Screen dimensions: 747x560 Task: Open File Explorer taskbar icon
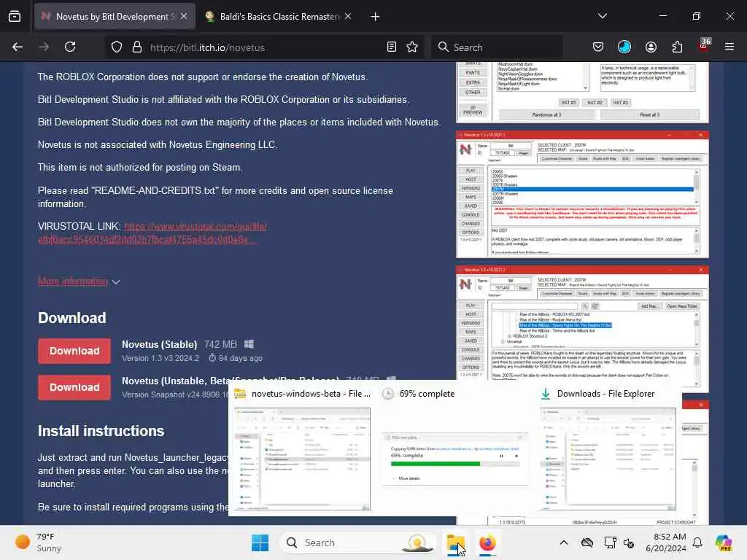click(x=456, y=542)
